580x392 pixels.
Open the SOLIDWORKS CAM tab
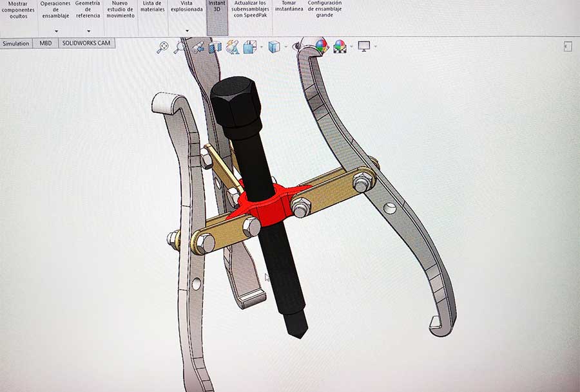click(x=87, y=44)
